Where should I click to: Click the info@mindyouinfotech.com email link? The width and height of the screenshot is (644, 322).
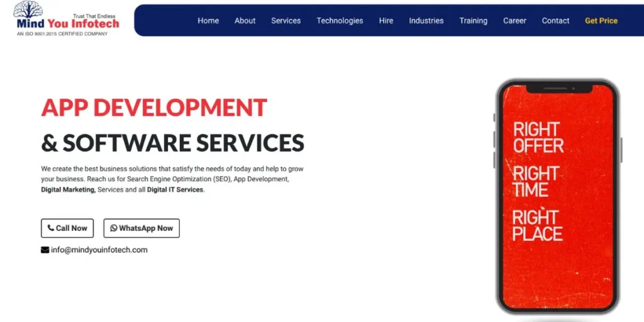coord(99,250)
